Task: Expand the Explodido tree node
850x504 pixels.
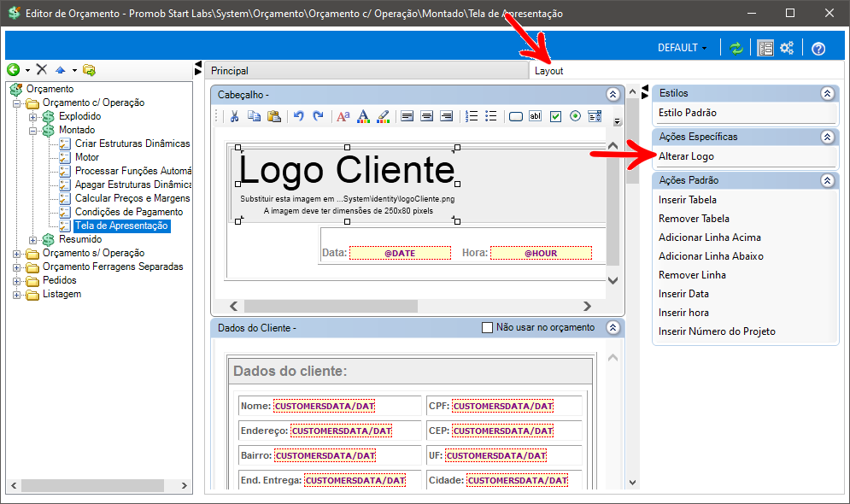Action: [33, 116]
